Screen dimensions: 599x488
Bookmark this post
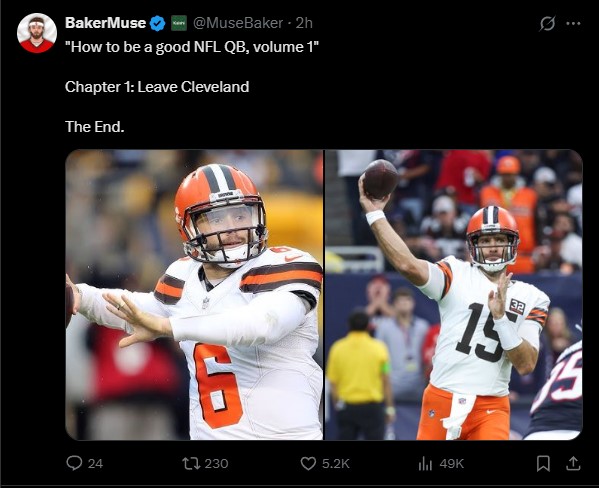543,464
